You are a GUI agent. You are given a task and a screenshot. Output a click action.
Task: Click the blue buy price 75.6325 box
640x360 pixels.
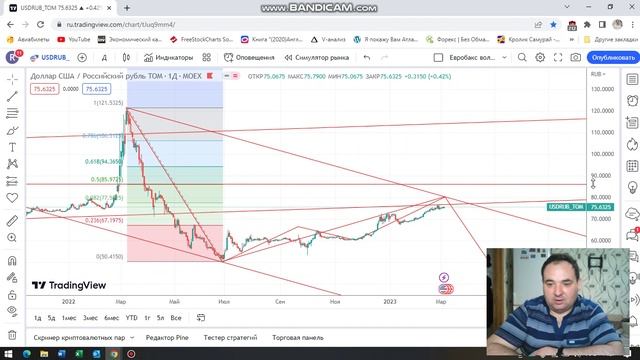[x=96, y=89]
